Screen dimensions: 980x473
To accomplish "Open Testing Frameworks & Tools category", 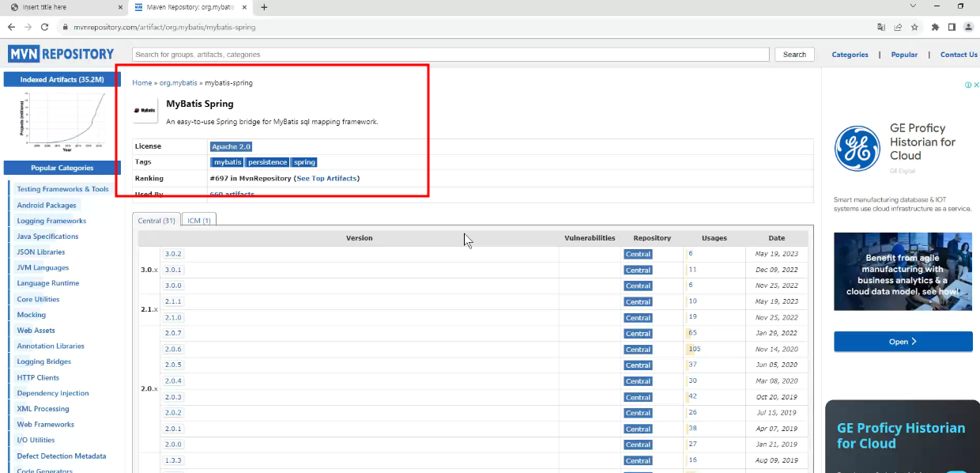I will [62, 189].
